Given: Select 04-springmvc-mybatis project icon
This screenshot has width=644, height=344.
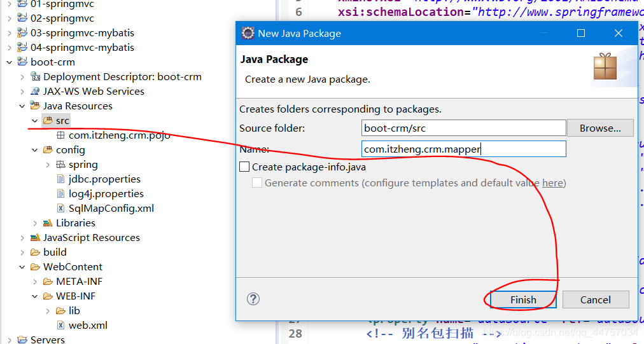Looking at the screenshot, I should click(22, 47).
